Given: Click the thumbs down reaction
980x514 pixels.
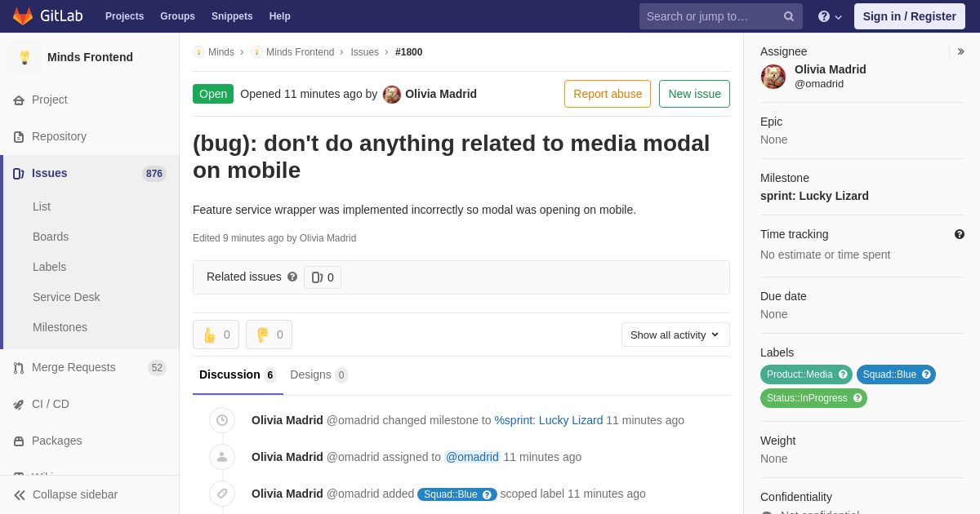Looking at the screenshot, I should 269,335.
